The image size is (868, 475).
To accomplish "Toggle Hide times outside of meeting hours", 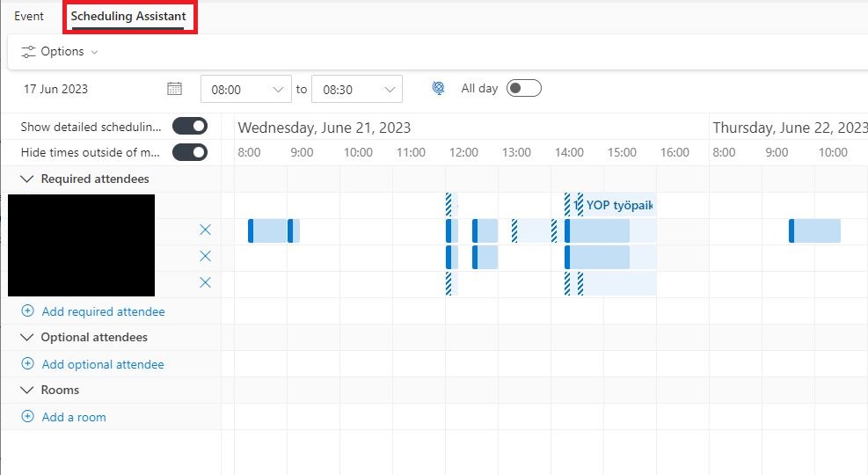I will pyautogui.click(x=190, y=152).
